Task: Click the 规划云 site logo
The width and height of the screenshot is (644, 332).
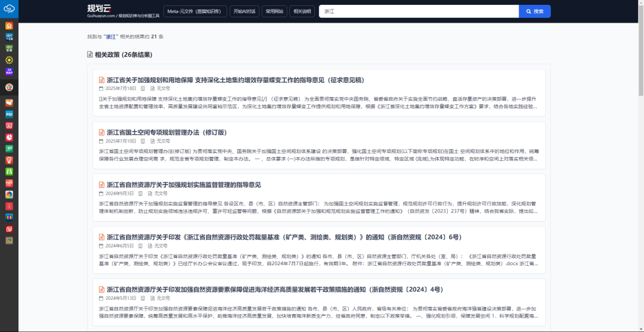Action: [x=99, y=8]
